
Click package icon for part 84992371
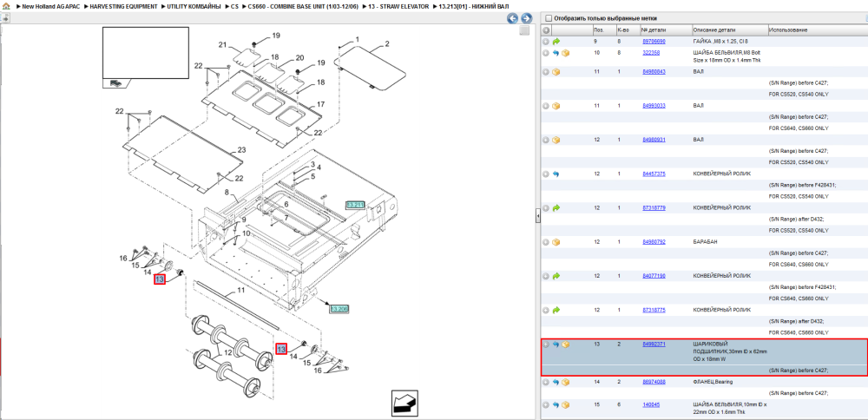(566, 345)
